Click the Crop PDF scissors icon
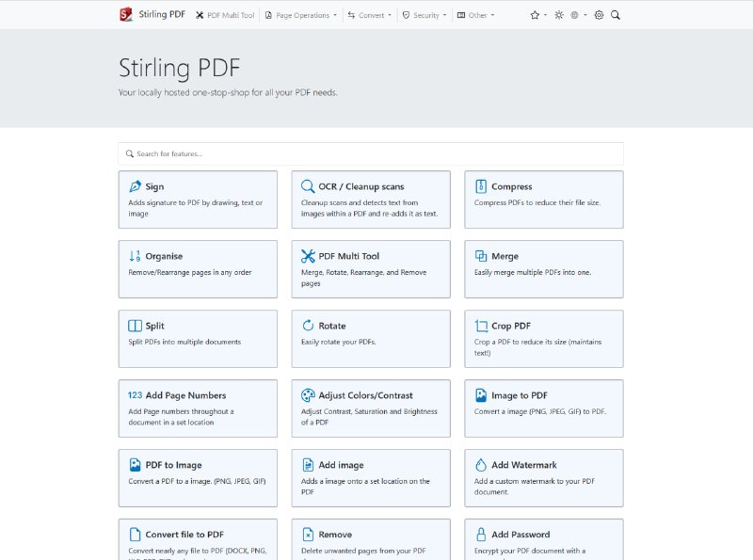Screen dimensions: 753x560 [x=482, y=326]
